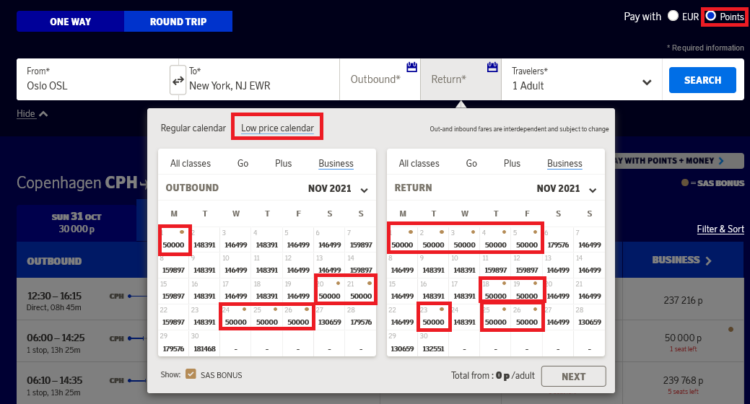
Task: Swap From and To airports icon
Action: [178, 80]
